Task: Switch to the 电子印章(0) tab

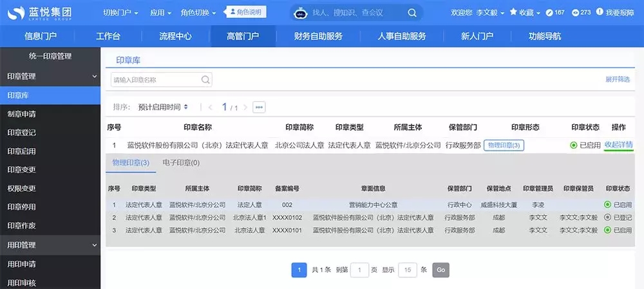Action: [181, 163]
